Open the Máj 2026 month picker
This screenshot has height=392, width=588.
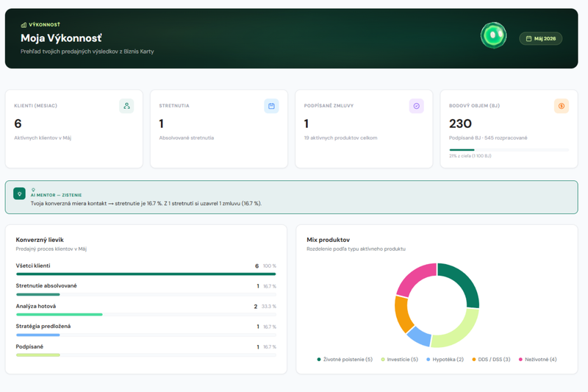(541, 39)
